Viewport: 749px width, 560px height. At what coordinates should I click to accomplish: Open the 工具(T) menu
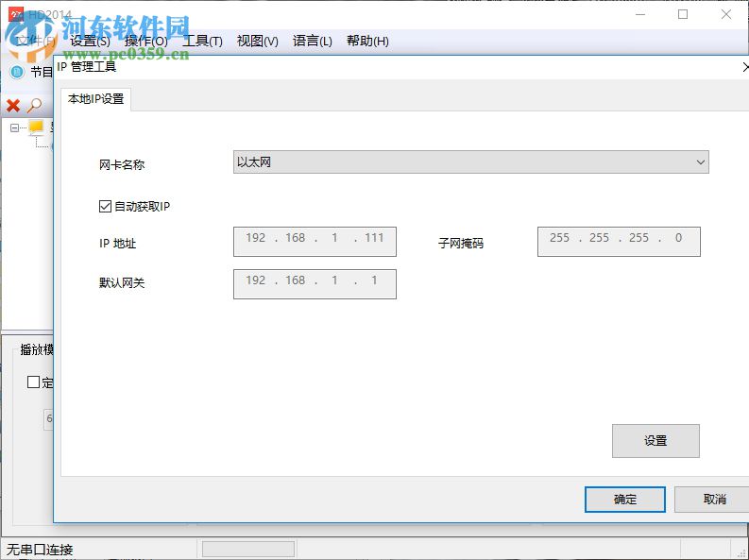click(x=202, y=41)
